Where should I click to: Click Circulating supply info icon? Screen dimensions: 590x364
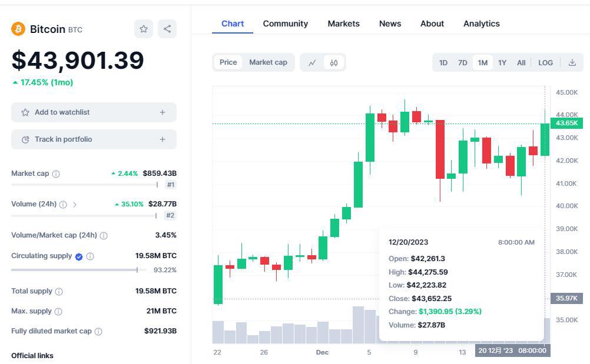click(x=90, y=256)
